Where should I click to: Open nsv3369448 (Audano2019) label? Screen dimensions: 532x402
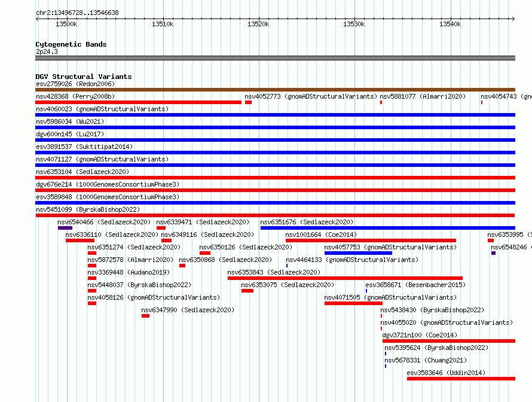coord(129,272)
